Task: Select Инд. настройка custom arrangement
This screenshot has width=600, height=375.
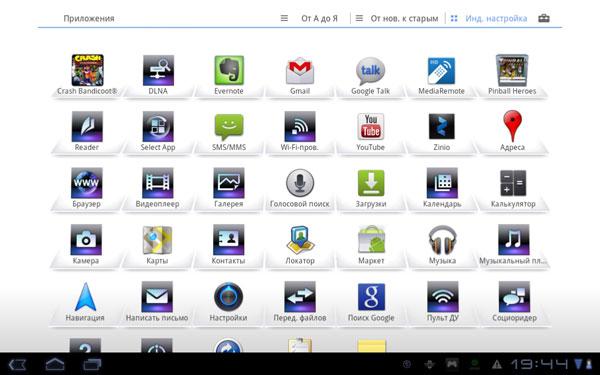Action: (x=496, y=18)
